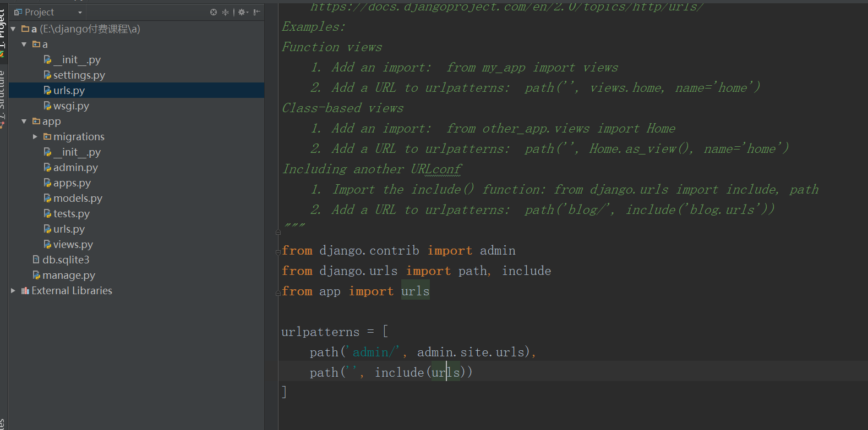Click 'urlpatterns' variable in the assignment line
Viewport: 868px width, 430px height.
(320, 332)
